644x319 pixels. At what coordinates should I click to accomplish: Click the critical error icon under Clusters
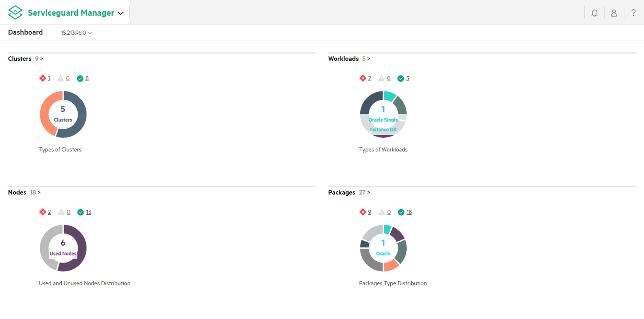[x=42, y=78]
